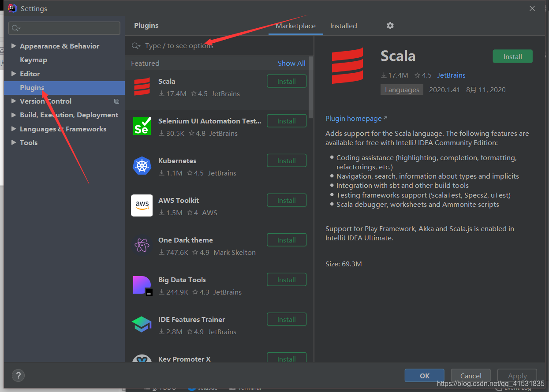Expand the Tools settings node
The width and height of the screenshot is (549, 392).
[x=14, y=142]
